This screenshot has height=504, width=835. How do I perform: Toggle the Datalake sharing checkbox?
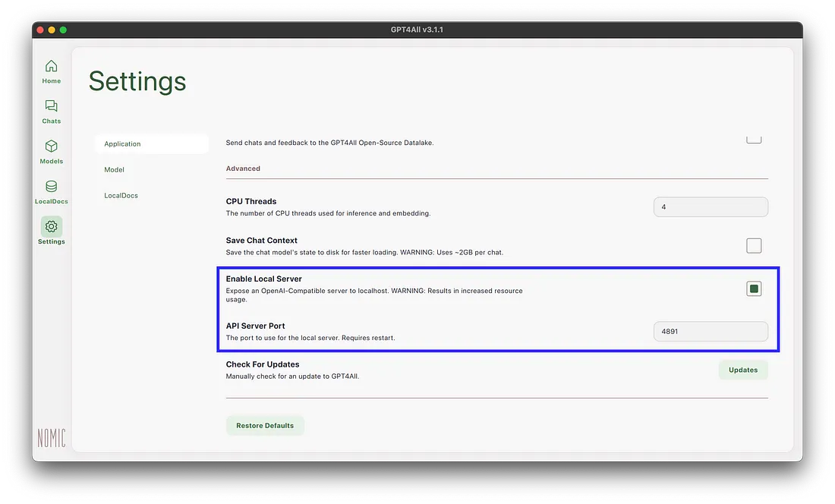point(753,137)
